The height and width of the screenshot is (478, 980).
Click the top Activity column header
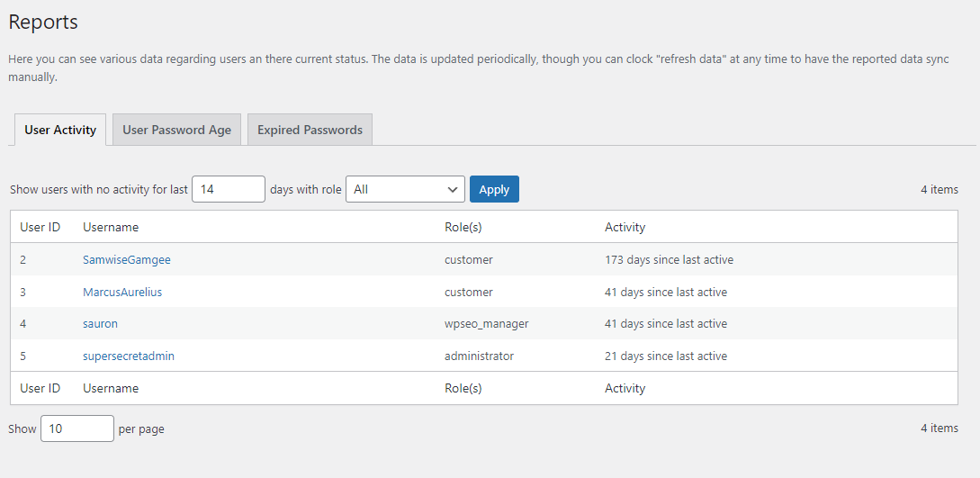pos(625,228)
